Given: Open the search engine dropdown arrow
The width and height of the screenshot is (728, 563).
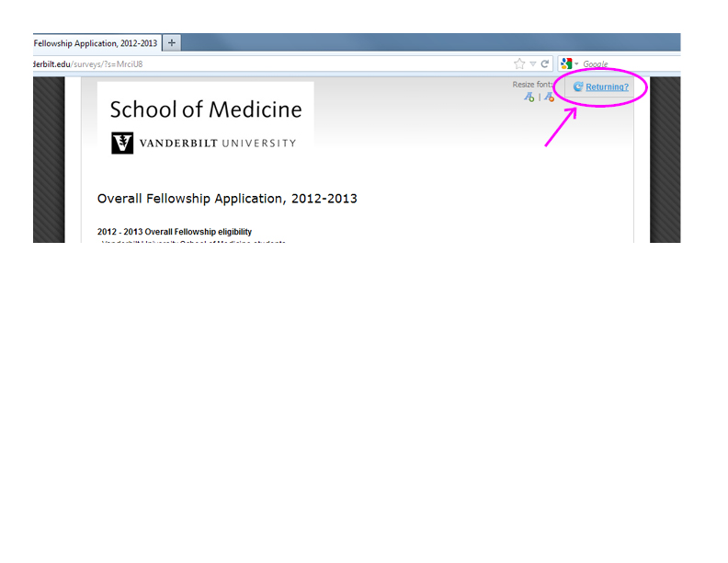Looking at the screenshot, I should pos(576,64).
